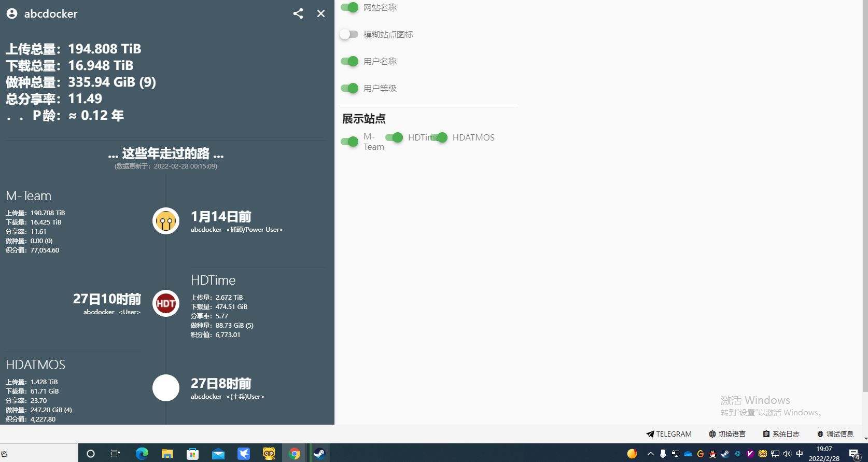Click the Steam tray icon
This screenshot has height=462, width=868.
[725, 454]
